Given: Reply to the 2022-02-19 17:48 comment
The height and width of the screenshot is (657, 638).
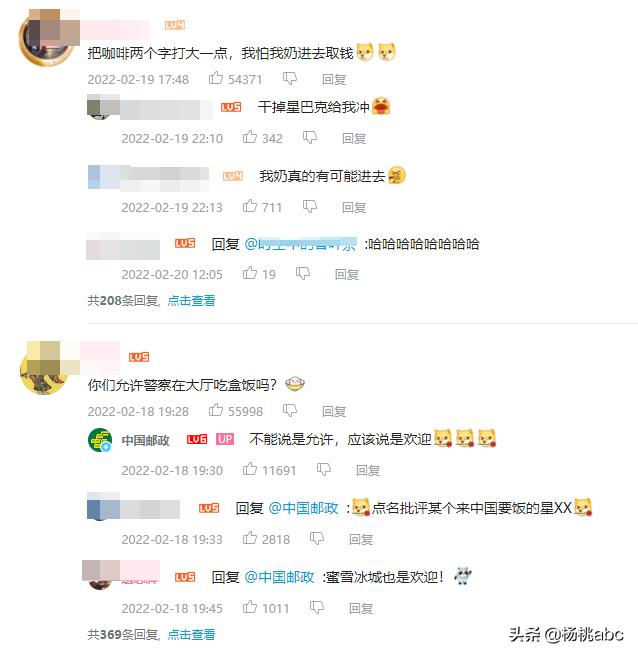Looking at the screenshot, I should [x=334, y=79].
